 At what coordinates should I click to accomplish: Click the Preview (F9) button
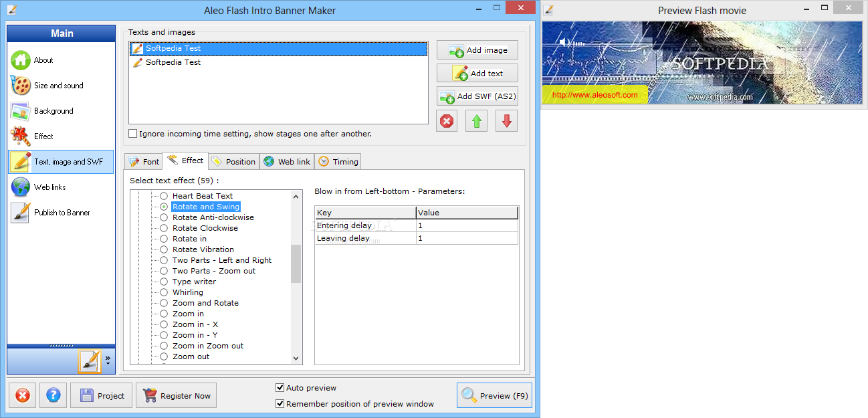point(494,395)
